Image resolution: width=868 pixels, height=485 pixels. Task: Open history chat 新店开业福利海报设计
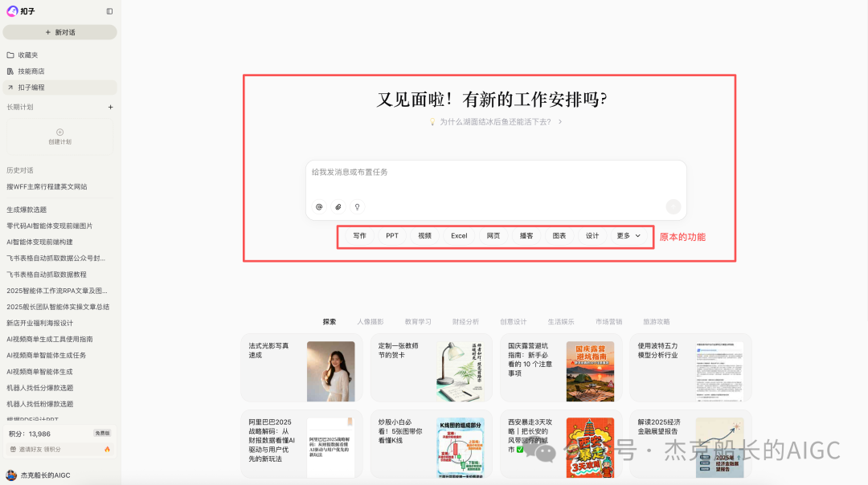coord(40,323)
